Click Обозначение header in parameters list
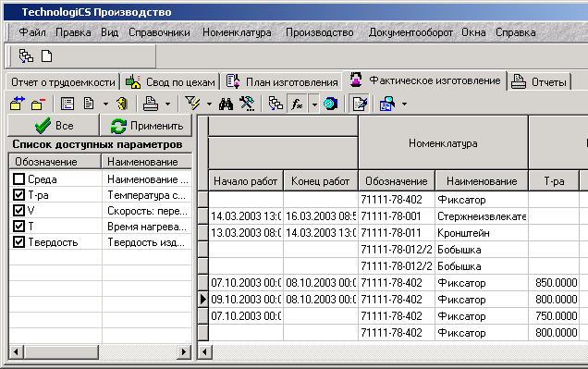This screenshot has width=588, height=369. 55,162
